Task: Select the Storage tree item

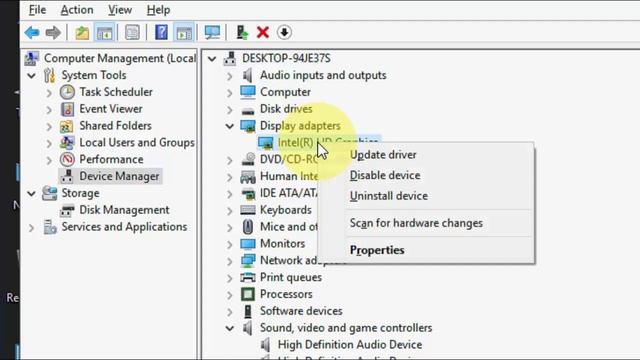Action: click(x=80, y=193)
